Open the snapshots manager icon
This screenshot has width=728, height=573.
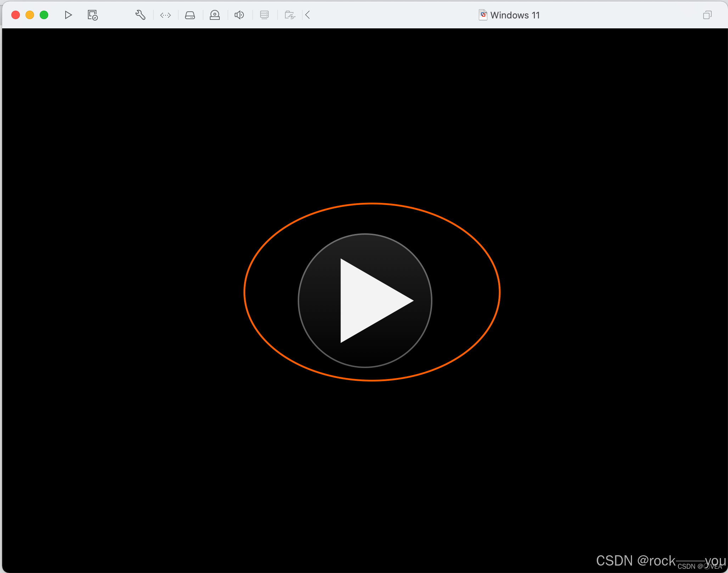pyautogui.click(x=93, y=15)
